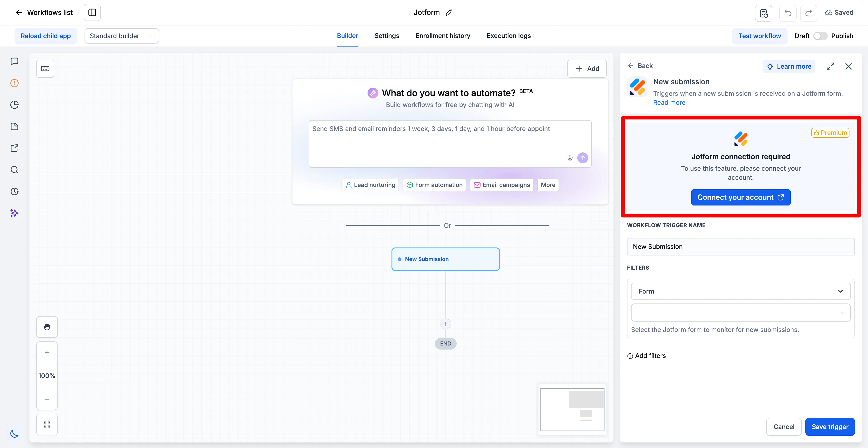Screen dimensions: 868x448
Task: Select the hand pan tool
Action: [x=47, y=327]
